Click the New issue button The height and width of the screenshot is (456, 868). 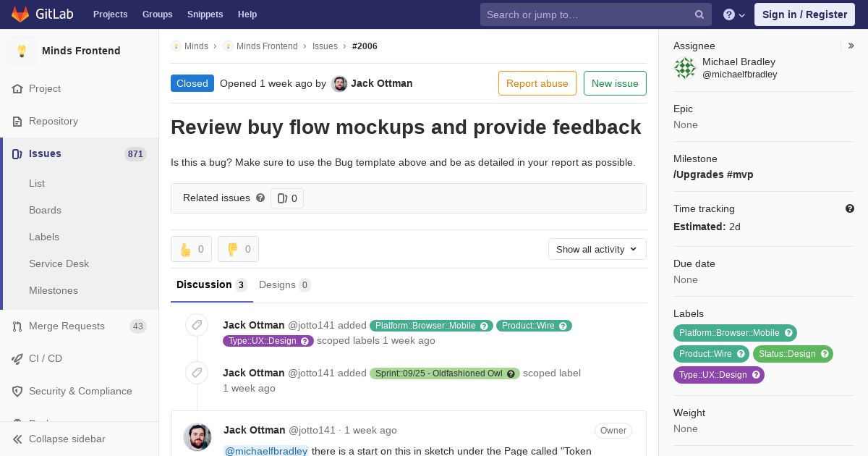615,83
